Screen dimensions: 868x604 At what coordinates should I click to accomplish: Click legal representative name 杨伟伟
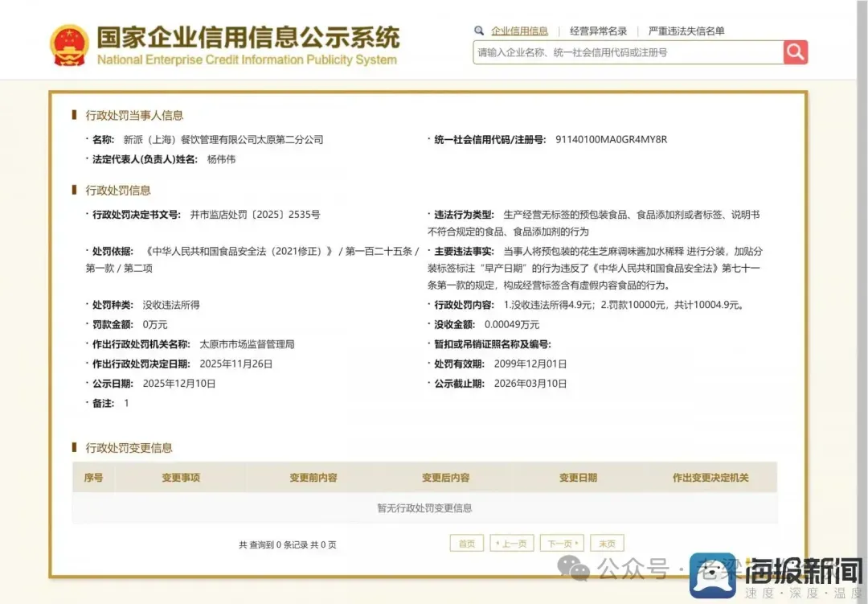[222, 159]
